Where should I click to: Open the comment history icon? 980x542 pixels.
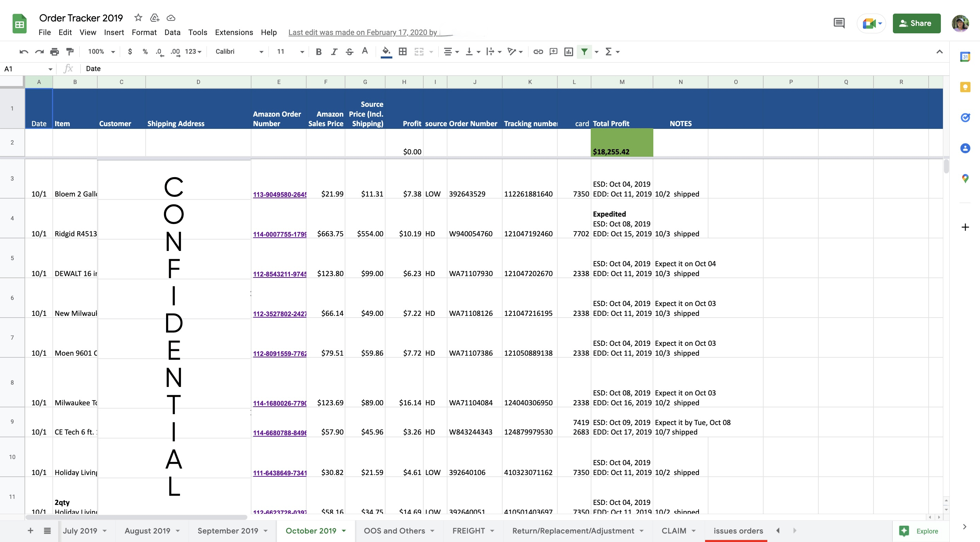pos(839,23)
